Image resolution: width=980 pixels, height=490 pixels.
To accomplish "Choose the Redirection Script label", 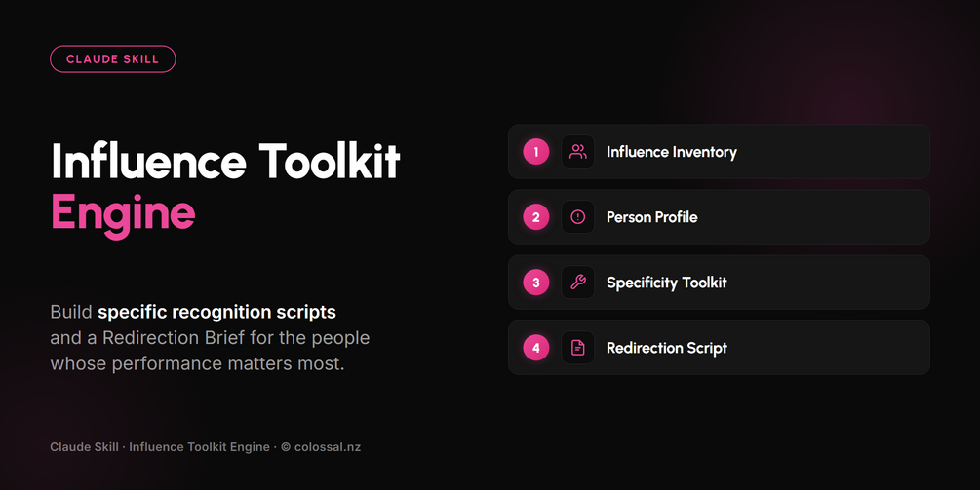I will [x=666, y=348].
